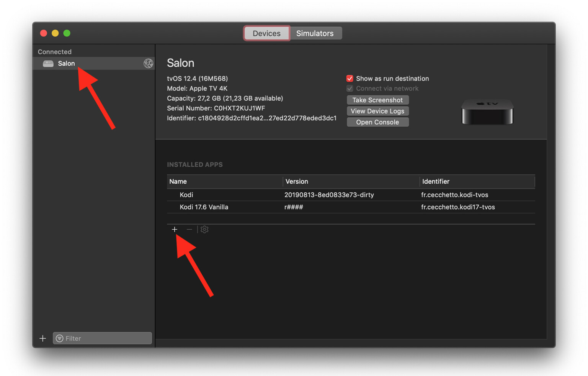Select the Kodi app row

tap(351, 195)
